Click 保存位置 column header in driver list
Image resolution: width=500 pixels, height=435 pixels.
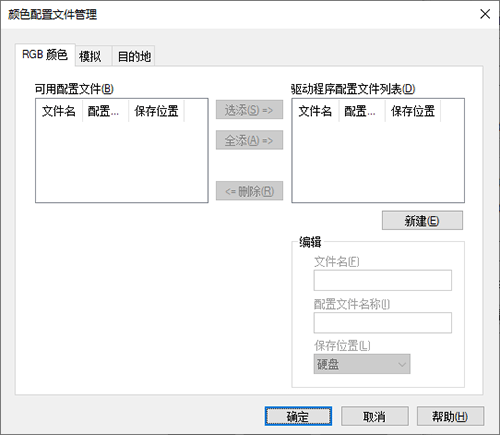pos(413,111)
